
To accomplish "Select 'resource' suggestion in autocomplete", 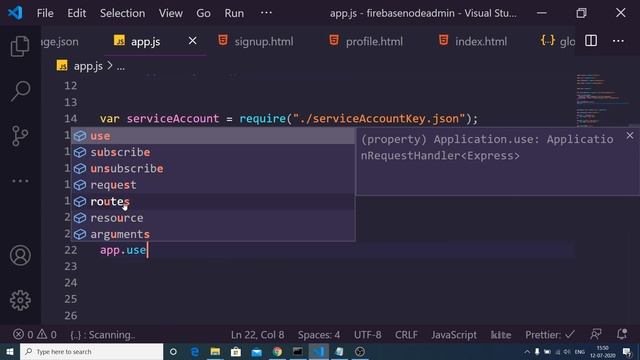I will click(213, 218).
